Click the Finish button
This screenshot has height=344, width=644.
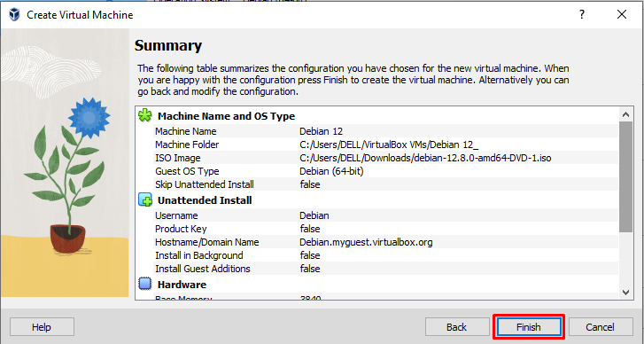click(529, 327)
